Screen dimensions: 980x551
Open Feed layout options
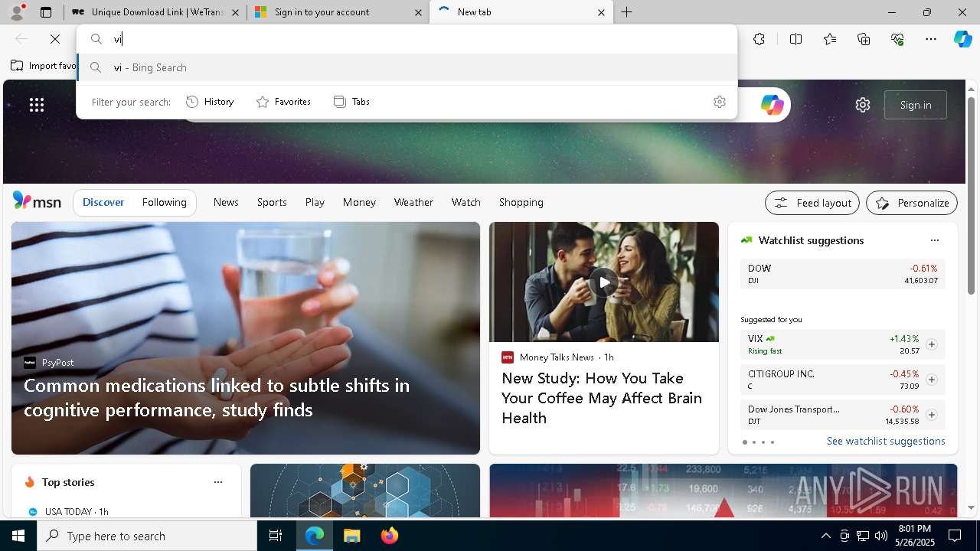(812, 203)
